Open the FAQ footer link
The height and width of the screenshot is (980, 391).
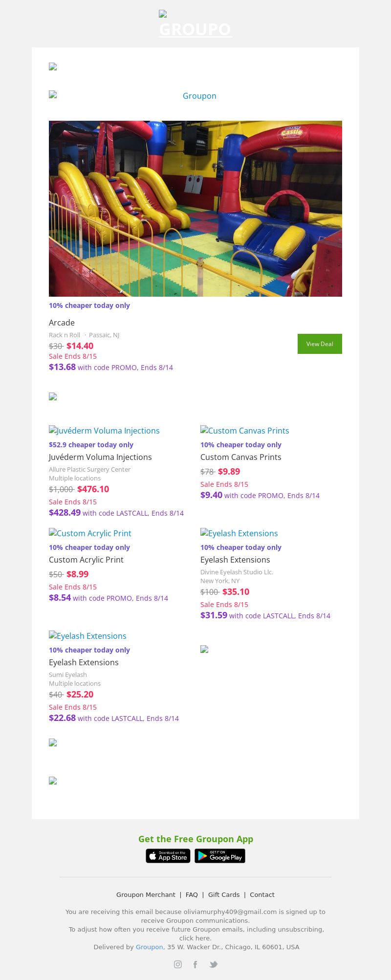click(x=192, y=894)
